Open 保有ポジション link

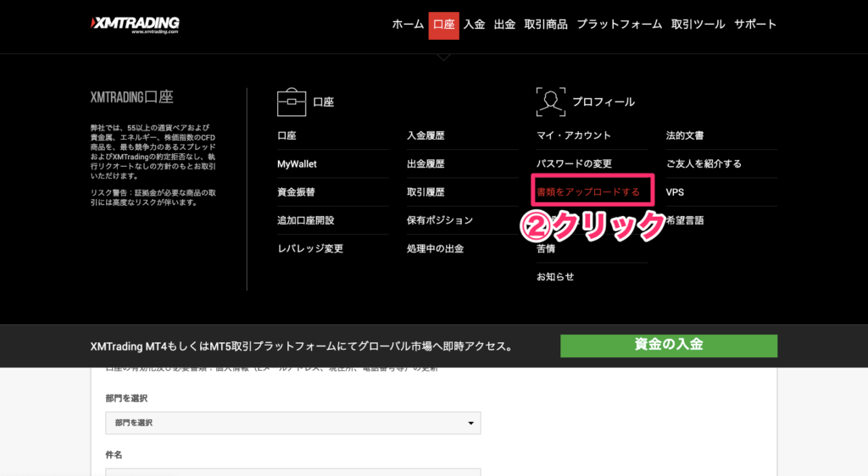point(440,220)
